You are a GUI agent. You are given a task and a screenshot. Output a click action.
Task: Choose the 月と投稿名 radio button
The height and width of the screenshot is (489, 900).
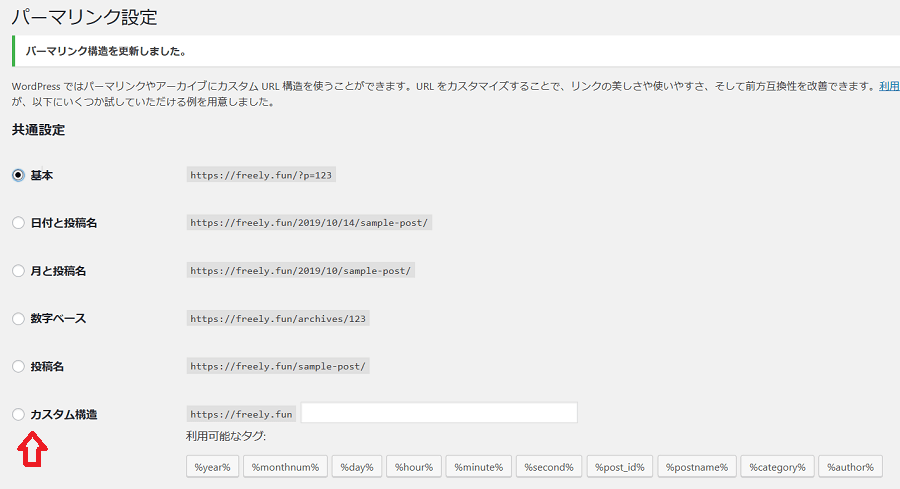(x=18, y=271)
